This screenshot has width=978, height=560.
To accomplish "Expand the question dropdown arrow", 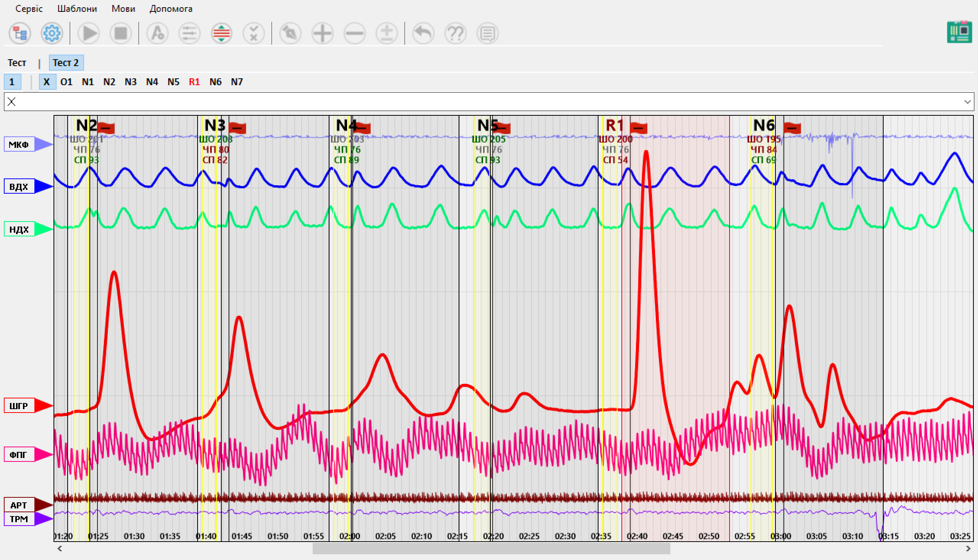I will pos(967,102).
